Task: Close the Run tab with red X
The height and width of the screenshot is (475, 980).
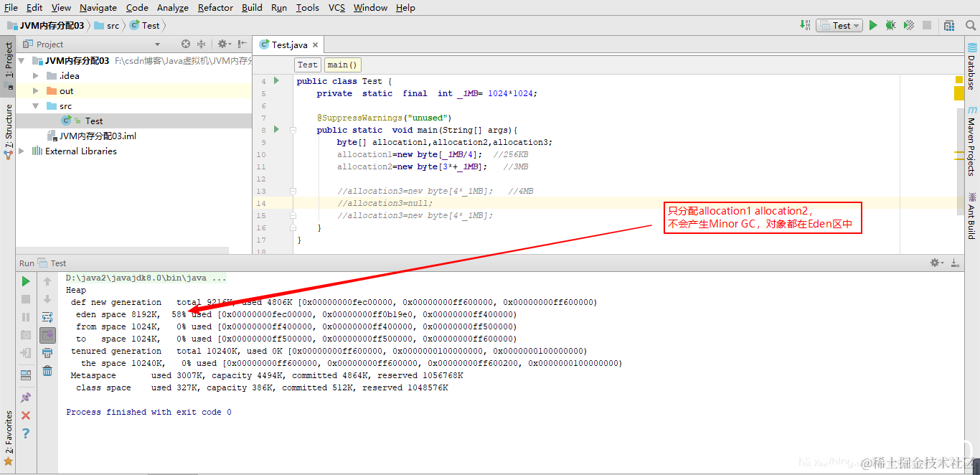Action: [x=26, y=415]
